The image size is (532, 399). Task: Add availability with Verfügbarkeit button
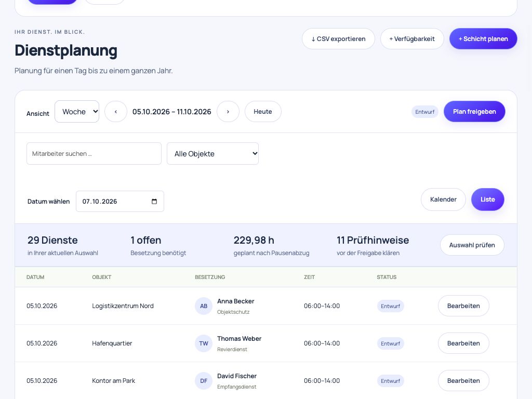point(412,38)
